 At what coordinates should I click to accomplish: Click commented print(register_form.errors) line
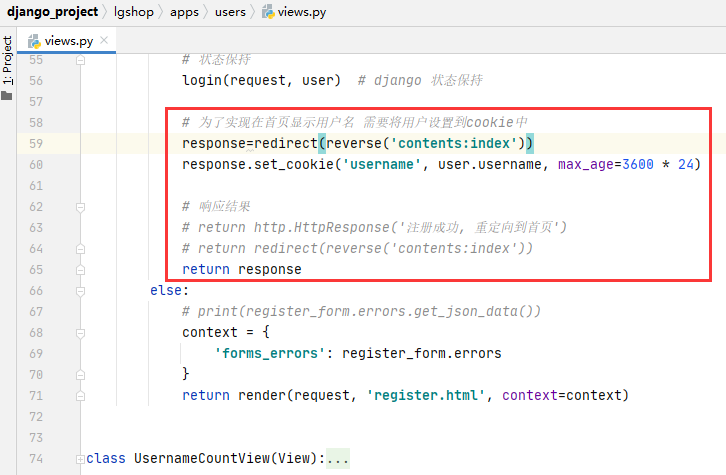point(361,312)
